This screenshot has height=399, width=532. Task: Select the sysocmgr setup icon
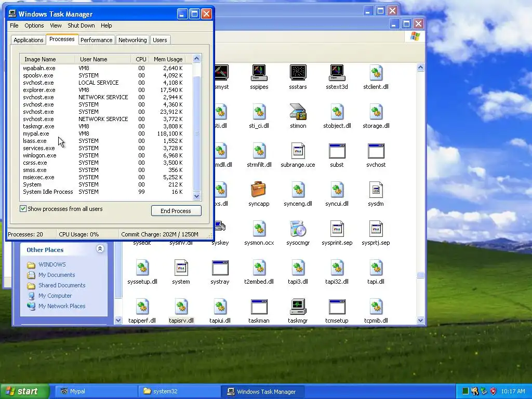[298, 229]
